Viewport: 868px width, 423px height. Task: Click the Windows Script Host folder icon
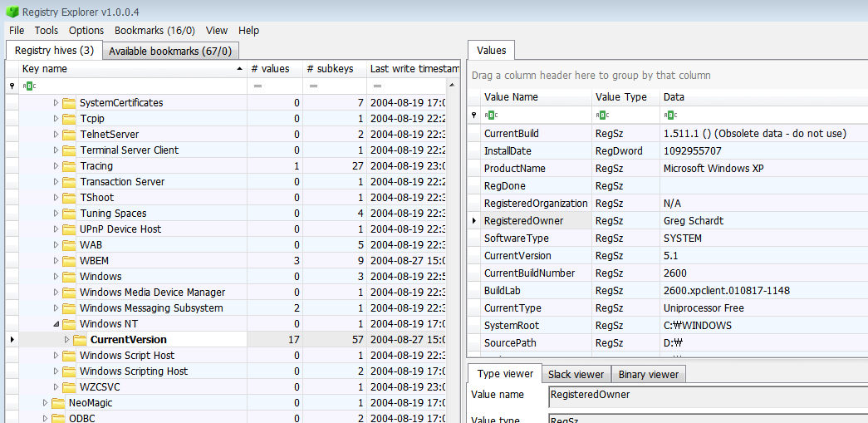[x=69, y=356]
